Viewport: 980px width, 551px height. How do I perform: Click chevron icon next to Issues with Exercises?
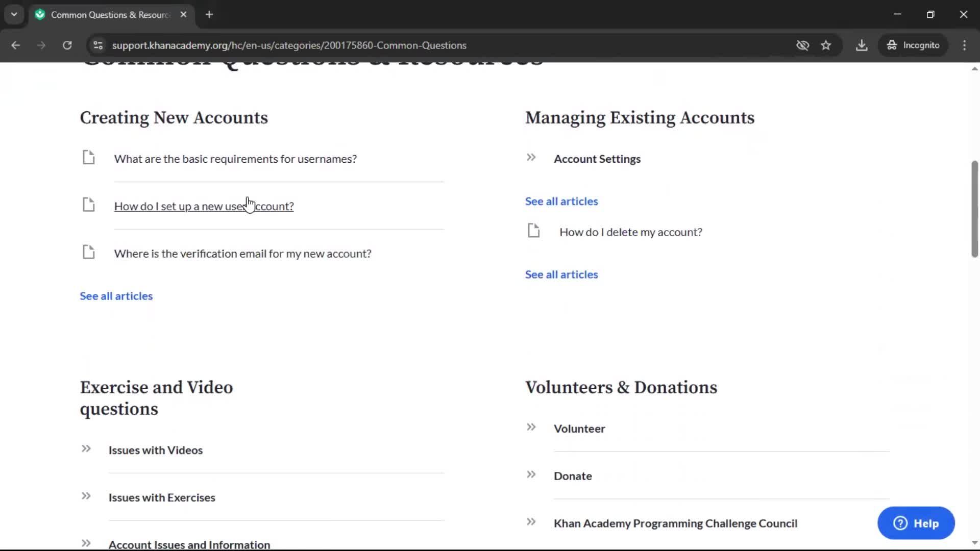tap(86, 496)
